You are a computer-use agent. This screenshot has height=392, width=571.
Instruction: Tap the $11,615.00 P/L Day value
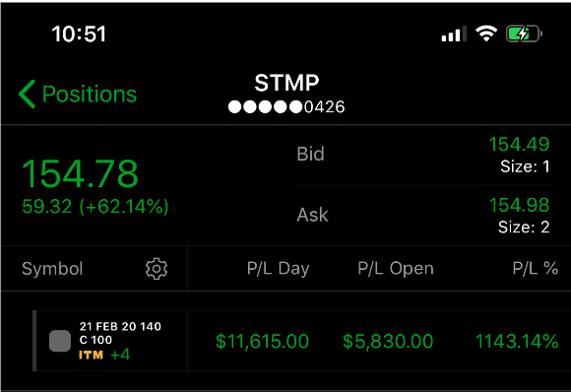click(x=262, y=342)
